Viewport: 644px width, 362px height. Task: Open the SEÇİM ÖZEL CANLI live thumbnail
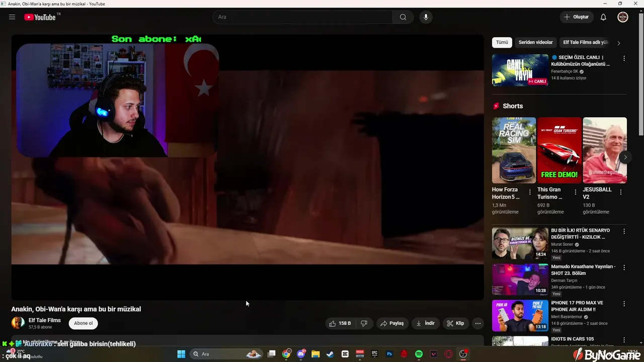pyautogui.click(x=520, y=70)
